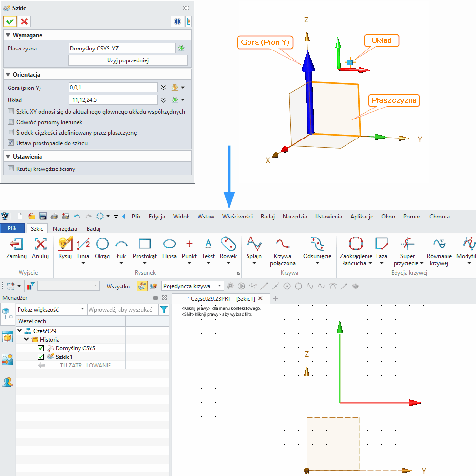This screenshot has width=476, height=476.
Task: Open the Widok menu
Action: 181,217
